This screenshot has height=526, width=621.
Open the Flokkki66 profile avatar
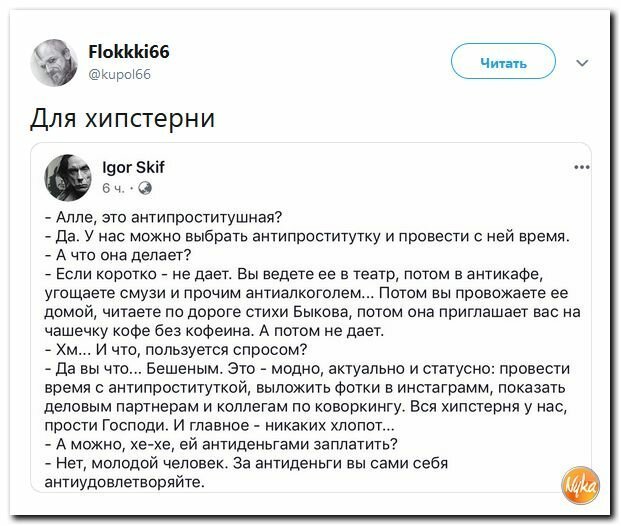click(x=54, y=63)
